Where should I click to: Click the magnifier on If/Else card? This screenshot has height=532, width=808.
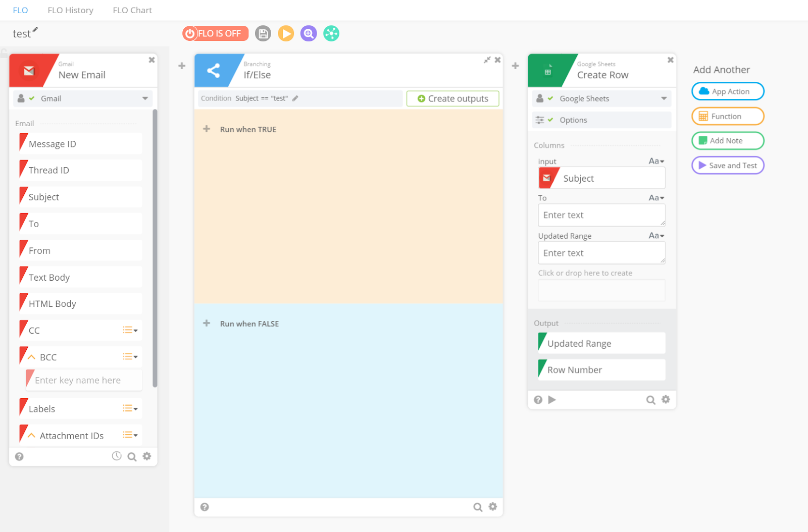click(478, 507)
